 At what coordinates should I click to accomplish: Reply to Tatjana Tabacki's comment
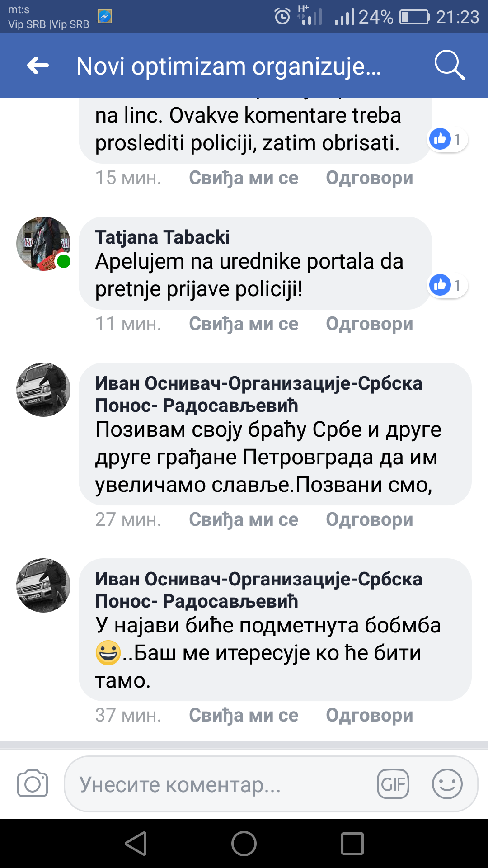[369, 324]
